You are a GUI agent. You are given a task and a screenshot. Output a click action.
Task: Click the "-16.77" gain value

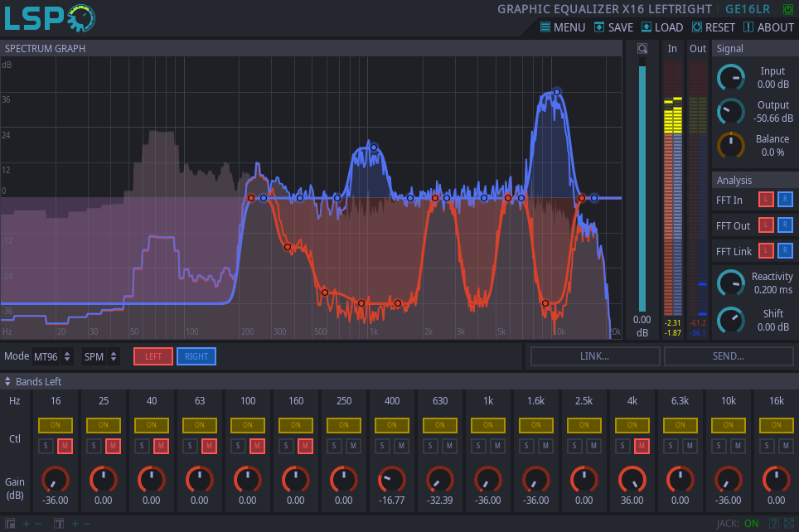[x=391, y=501]
